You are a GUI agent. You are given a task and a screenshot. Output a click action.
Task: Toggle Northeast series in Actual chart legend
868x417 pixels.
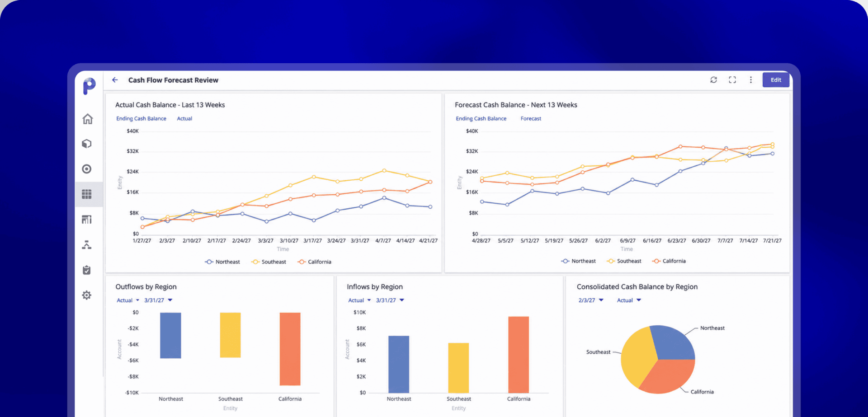(x=222, y=262)
